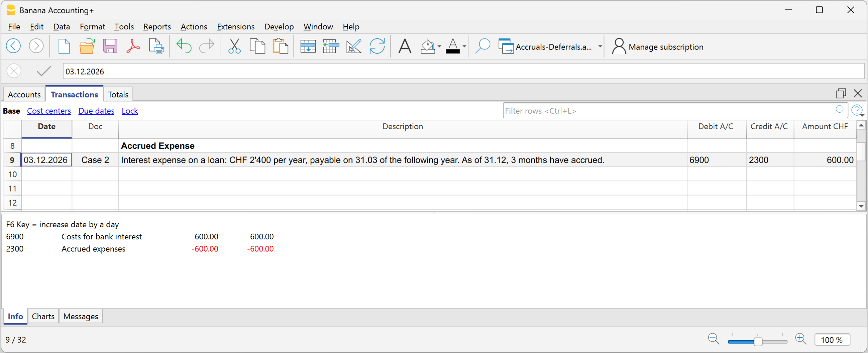Open the Develop menu
The height and width of the screenshot is (353, 868).
(x=279, y=27)
